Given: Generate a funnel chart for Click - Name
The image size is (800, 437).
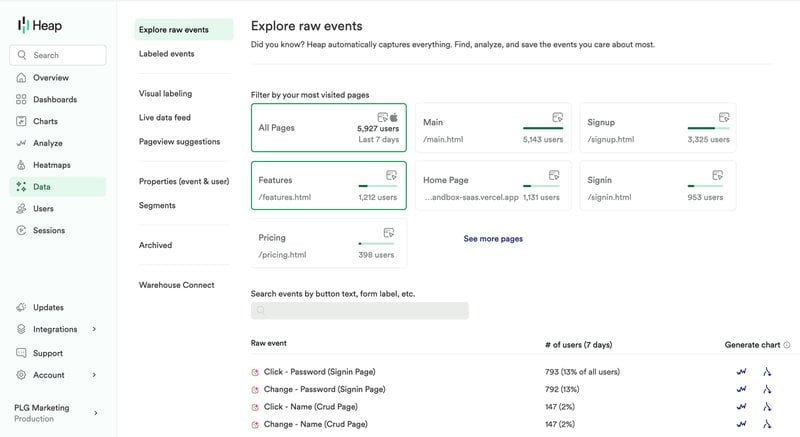Looking at the screenshot, I should 767,406.
